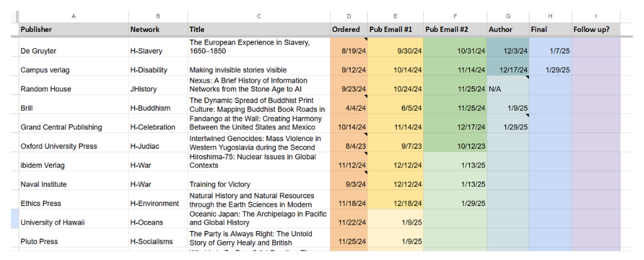Screen dimensions: 644x260
Task: Click Author date 12/3/24
Action: point(508,47)
